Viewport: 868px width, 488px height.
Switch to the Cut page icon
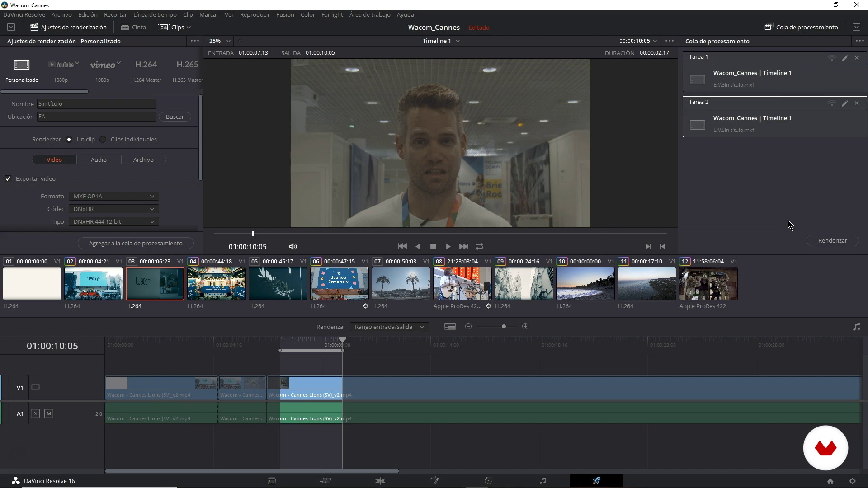tap(325, 481)
